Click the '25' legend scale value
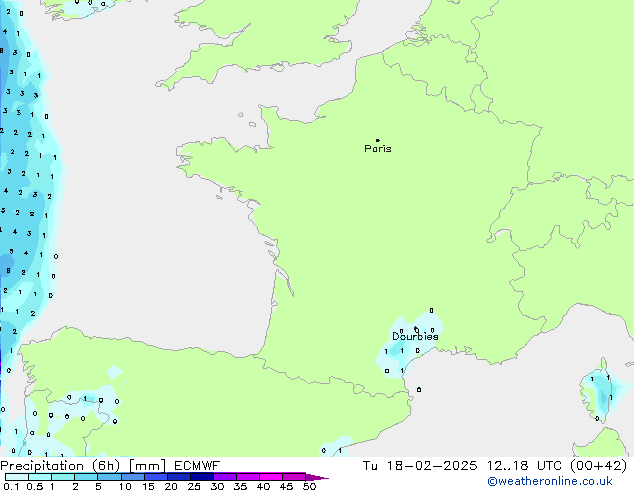 pyautogui.click(x=194, y=486)
